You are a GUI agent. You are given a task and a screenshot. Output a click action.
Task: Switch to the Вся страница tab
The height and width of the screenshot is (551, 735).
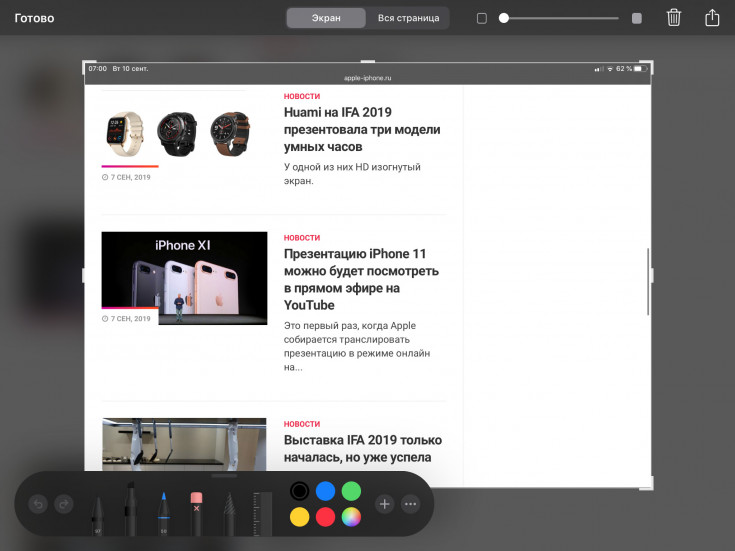click(408, 18)
